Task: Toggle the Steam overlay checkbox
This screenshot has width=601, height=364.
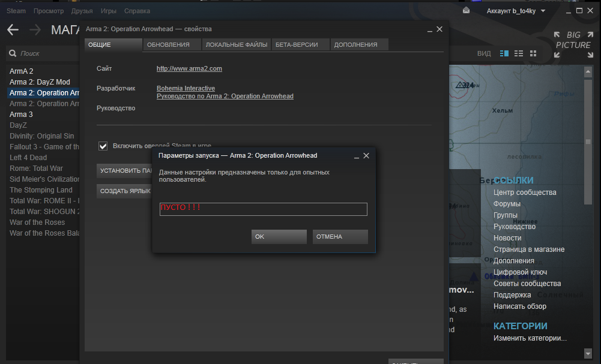Action: pyautogui.click(x=103, y=146)
